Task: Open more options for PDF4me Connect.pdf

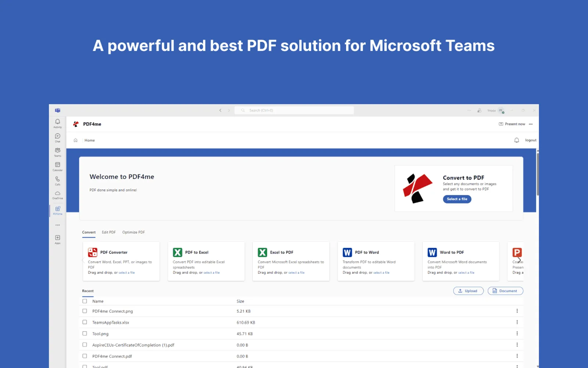Action: click(517, 356)
